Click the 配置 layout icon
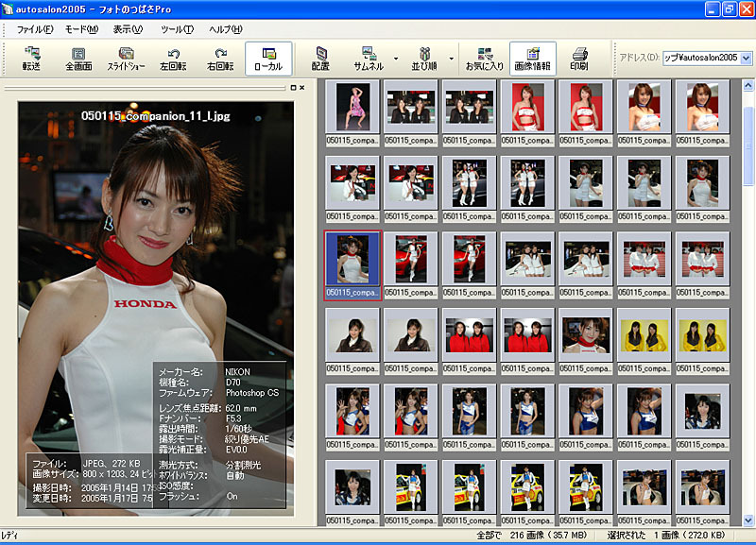This screenshot has width=756, height=545. point(320,59)
